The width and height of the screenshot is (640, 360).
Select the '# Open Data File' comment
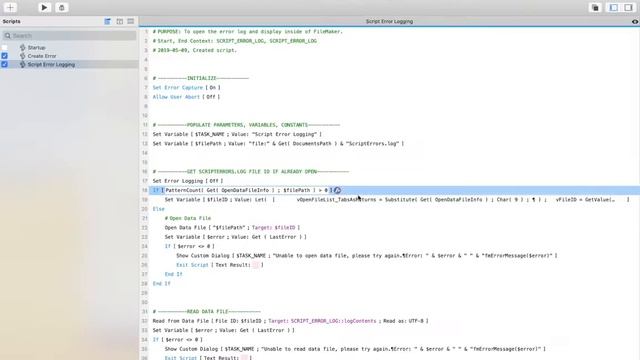pos(188,218)
